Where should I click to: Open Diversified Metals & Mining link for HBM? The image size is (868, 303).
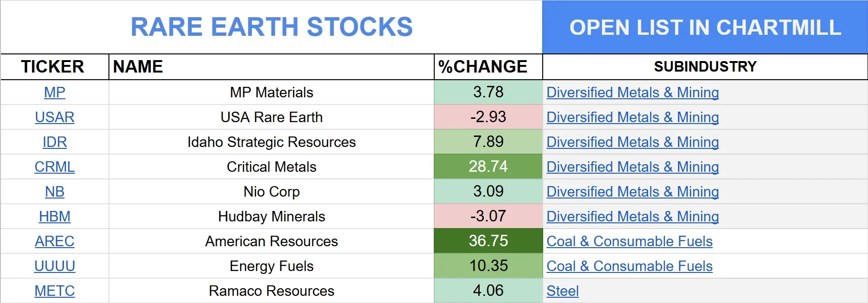(x=632, y=216)
